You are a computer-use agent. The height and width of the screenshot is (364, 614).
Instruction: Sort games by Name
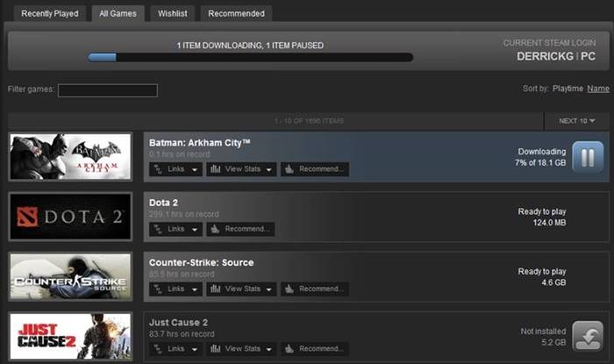pyautogui.click(x=598, y=89)
